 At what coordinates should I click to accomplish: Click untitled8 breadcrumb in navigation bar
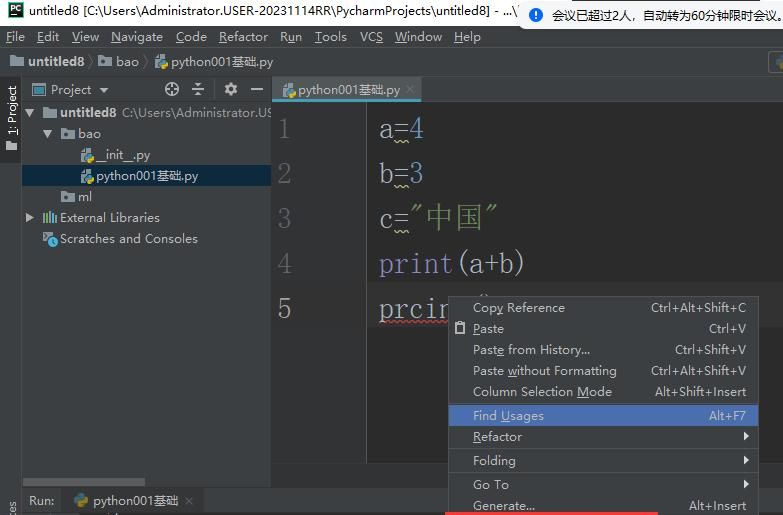(x=47, y=61)
